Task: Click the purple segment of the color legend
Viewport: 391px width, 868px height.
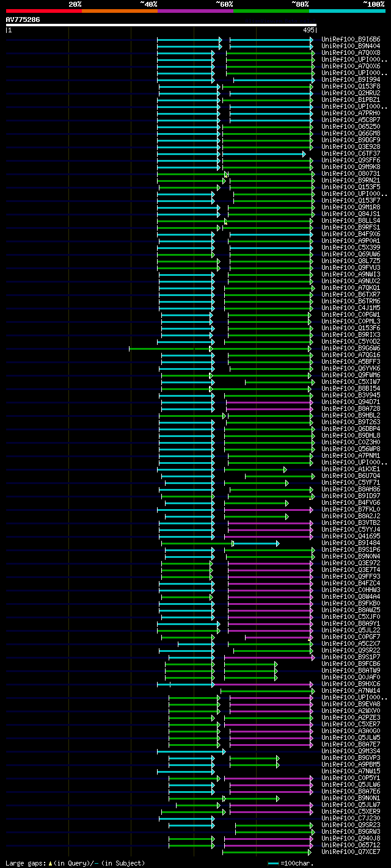Action: [x=195, y=11]
